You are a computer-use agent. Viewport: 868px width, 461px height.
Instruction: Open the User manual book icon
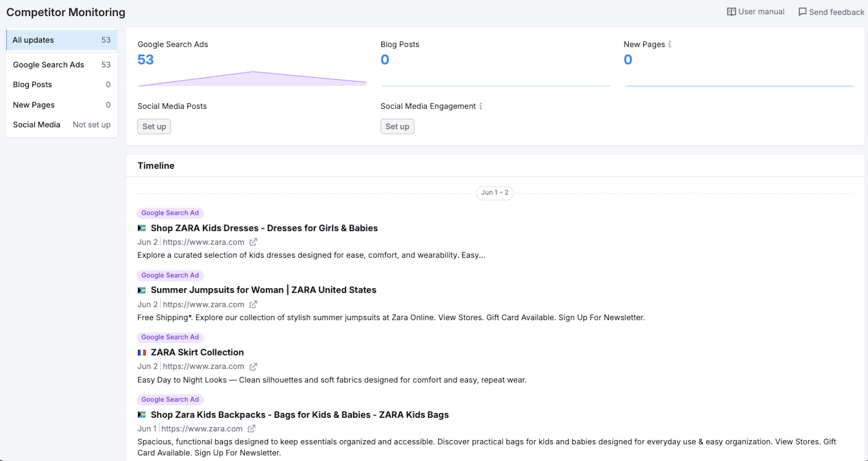(x=731, y=12)
